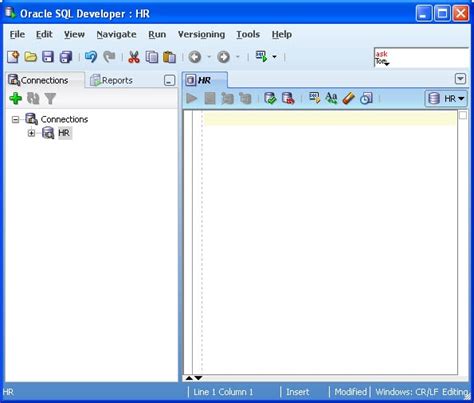Click the Paste clipboard icon
Viewport: 474px width, 403px height.
click(170, 57)
